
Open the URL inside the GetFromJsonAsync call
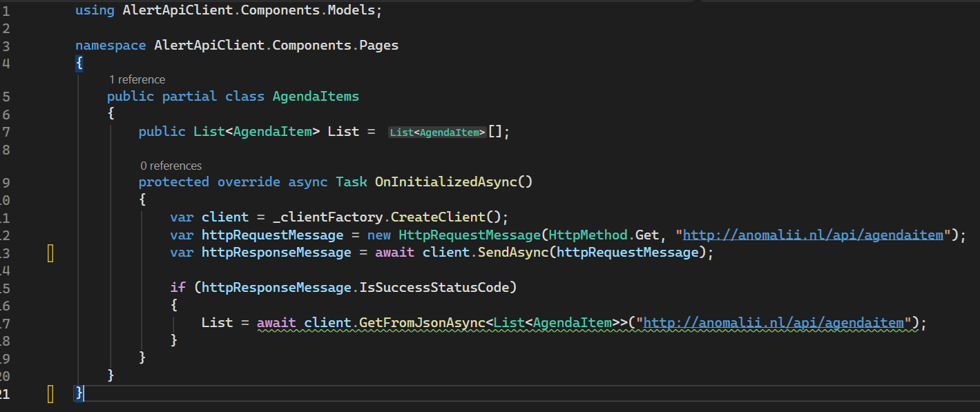pyautogui.click(x=774, y=322)
